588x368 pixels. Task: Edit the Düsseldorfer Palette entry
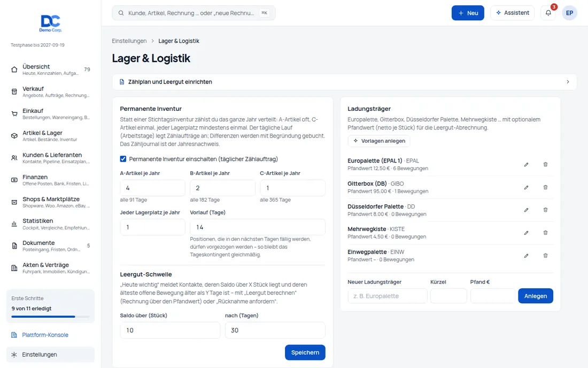(x=526, y=210)
